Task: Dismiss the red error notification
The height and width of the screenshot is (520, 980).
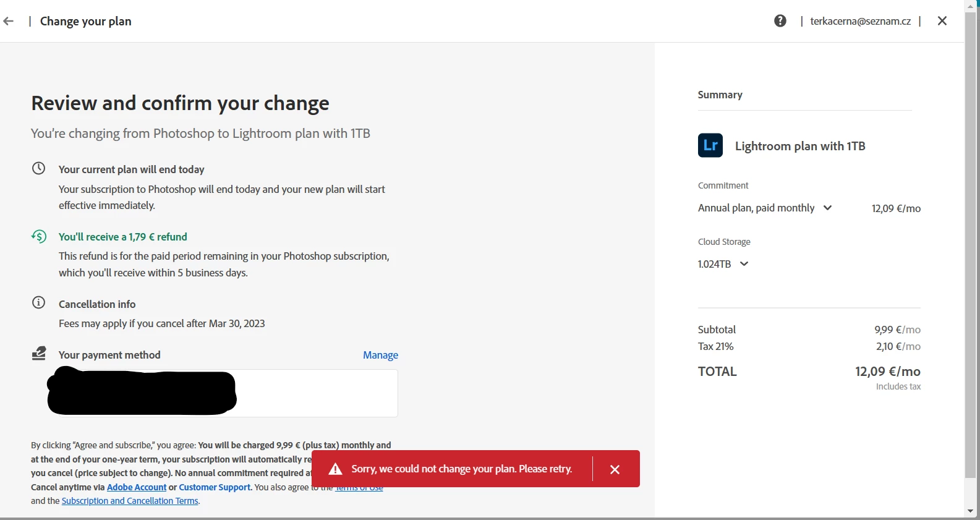Action: point(615,469)
